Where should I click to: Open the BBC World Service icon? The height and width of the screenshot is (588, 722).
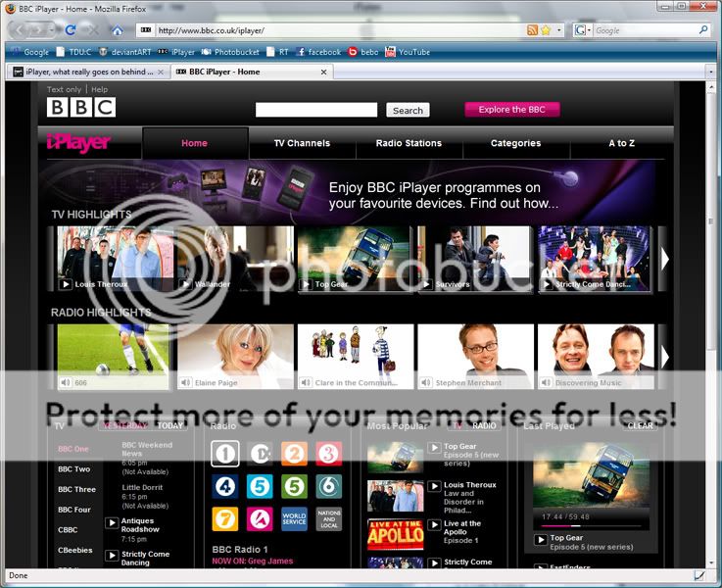pyautogui.click(x=294, y=518)
